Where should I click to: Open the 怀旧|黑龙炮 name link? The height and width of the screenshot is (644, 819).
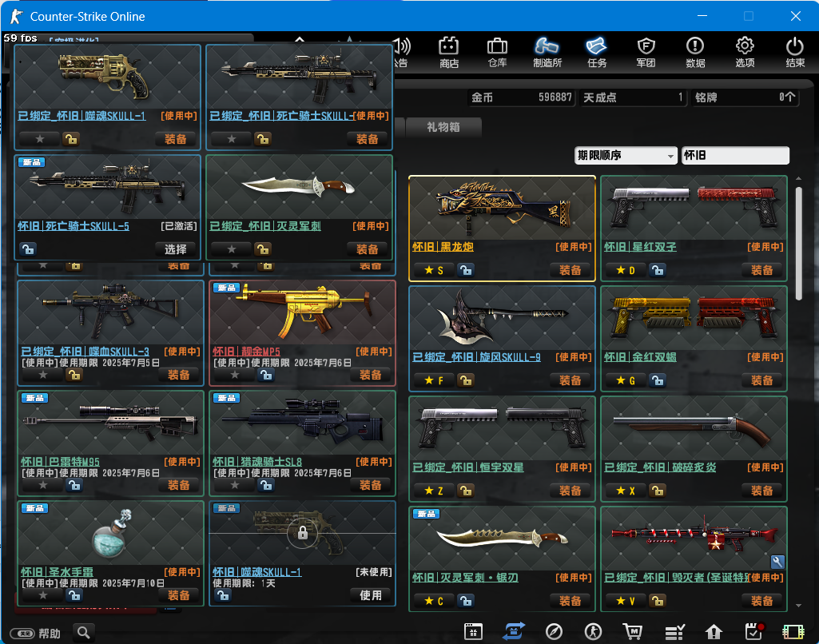443,247
